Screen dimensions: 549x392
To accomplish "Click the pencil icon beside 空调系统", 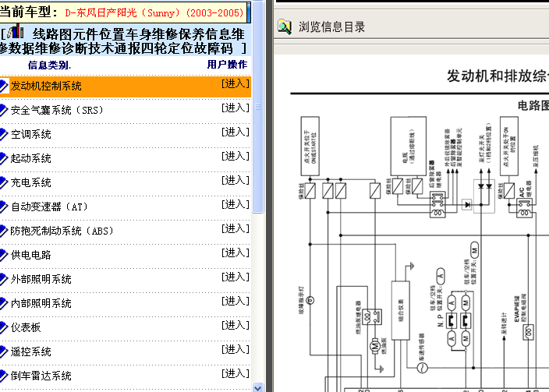I will [x=3, y=134].
